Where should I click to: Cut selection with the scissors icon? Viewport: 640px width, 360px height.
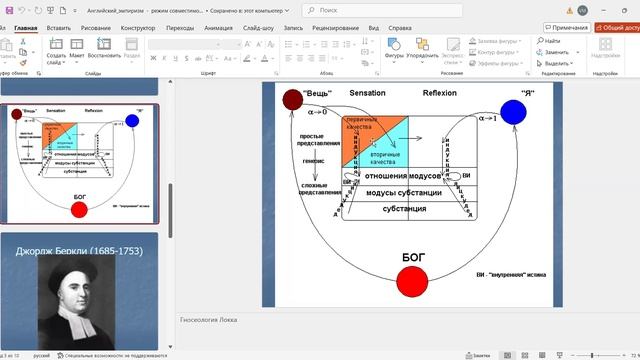coord(23,41)
